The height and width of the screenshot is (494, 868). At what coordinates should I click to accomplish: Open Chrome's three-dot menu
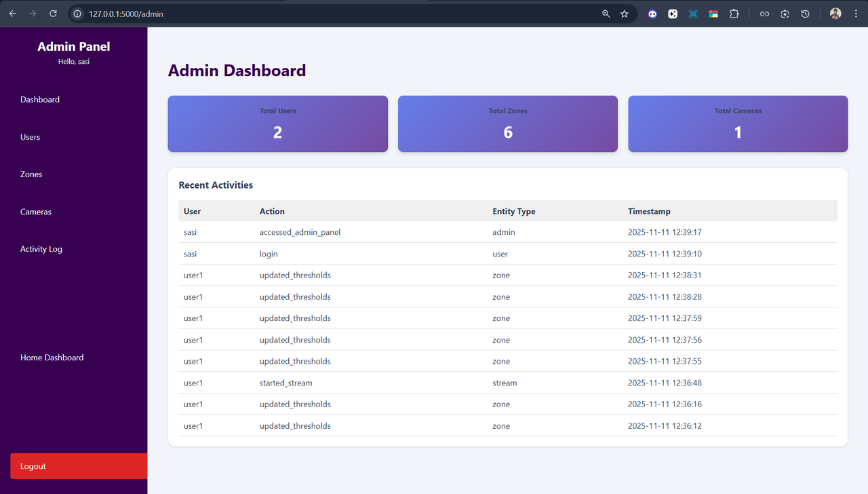click(x=856, y=14)
